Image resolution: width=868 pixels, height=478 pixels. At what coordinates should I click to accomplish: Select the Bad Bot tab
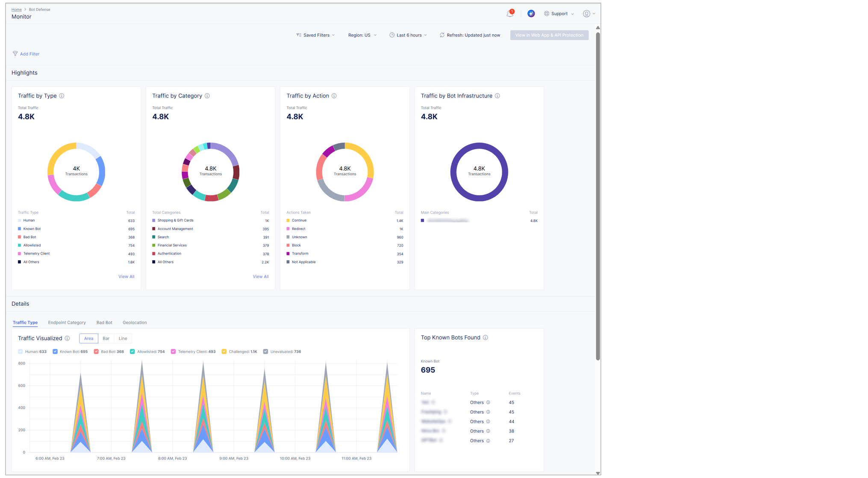(104, 322)
